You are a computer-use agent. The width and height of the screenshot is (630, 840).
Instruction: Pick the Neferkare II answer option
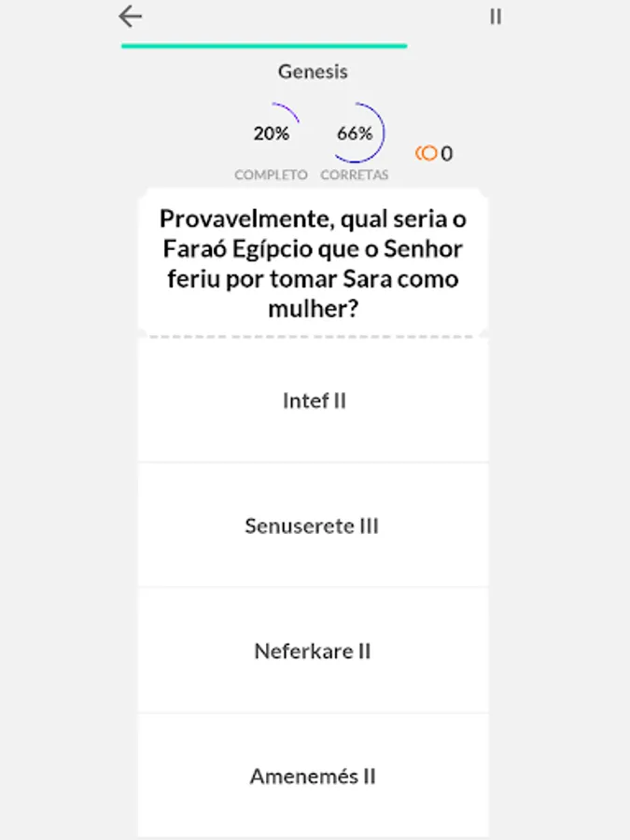[x=314, y=651]
